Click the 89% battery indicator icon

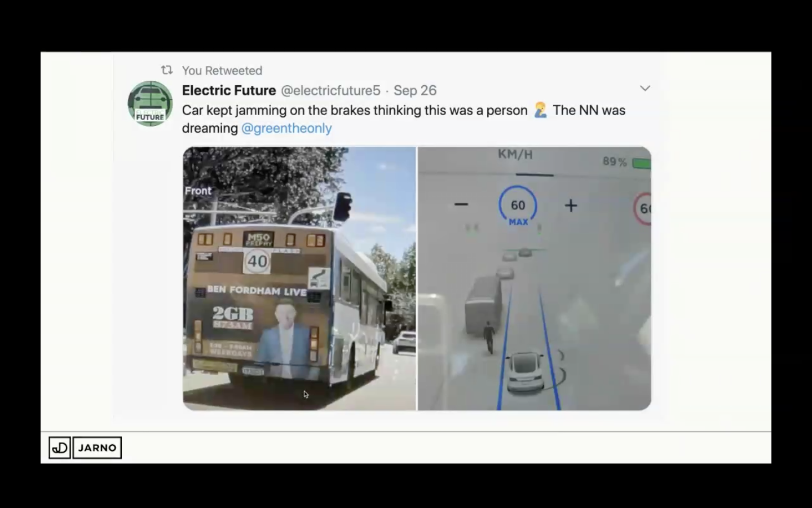tap(642, 163)
